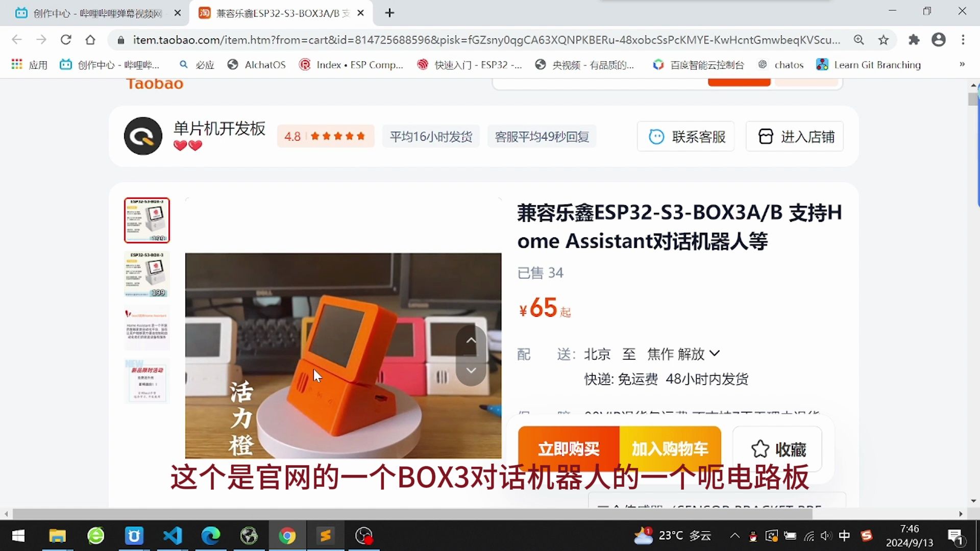The width and height of the screenshot is (980, 551).
Task: Open Microsoft Edge from taskbar
Action: click(x=210, y=536)
